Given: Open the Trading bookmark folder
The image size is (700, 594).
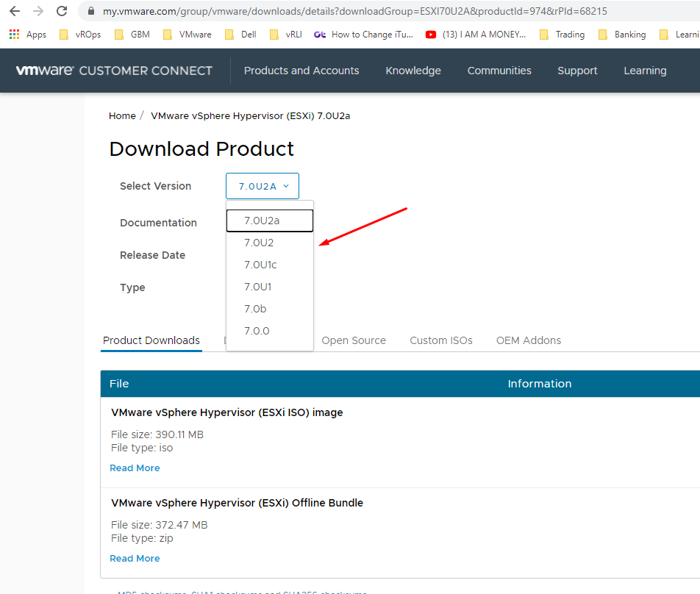Looking at the screenshot, I should click(x=562, y=35).
